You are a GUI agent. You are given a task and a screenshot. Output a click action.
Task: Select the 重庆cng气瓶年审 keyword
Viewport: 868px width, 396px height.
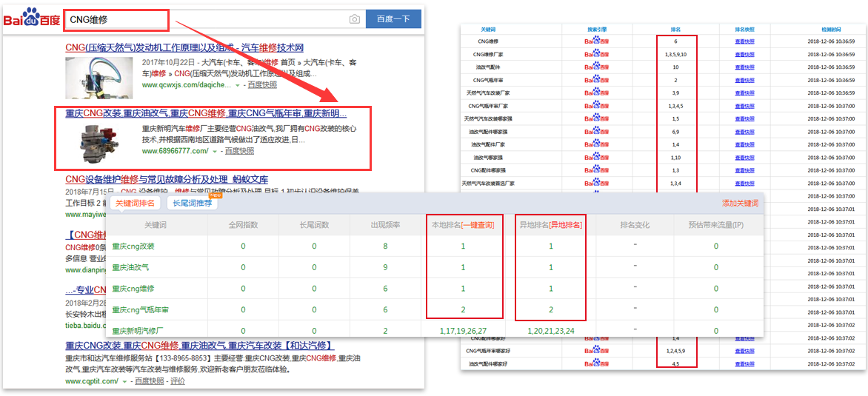click(x=140, y=309)
